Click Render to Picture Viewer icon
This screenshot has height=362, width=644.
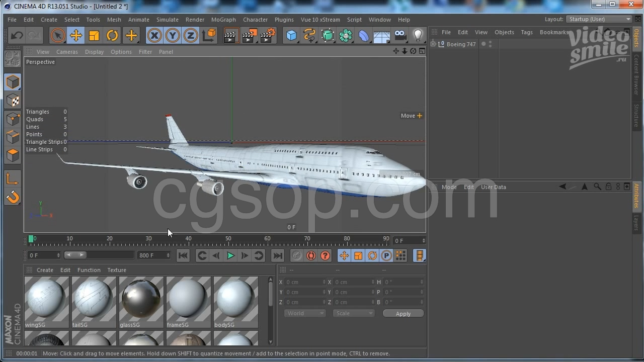tap(250, 35)
